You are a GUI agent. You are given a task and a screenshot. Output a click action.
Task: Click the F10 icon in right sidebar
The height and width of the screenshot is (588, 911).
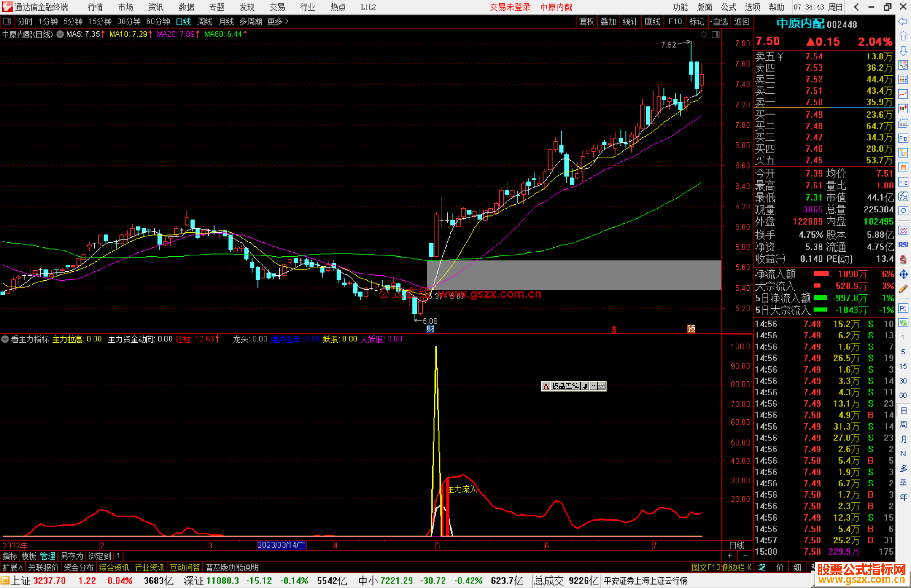tap(903, 138)
